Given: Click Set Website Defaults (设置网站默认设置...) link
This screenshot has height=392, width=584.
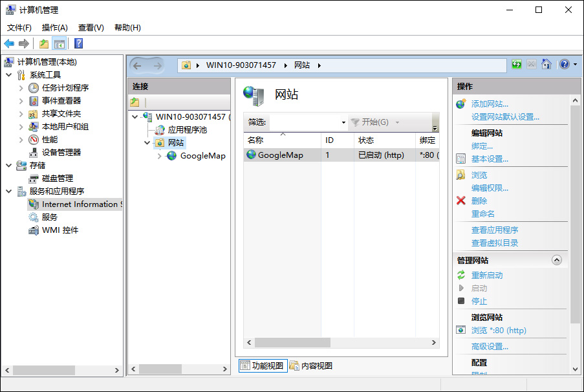Looking at the screenshot, I should click(505, 117).
